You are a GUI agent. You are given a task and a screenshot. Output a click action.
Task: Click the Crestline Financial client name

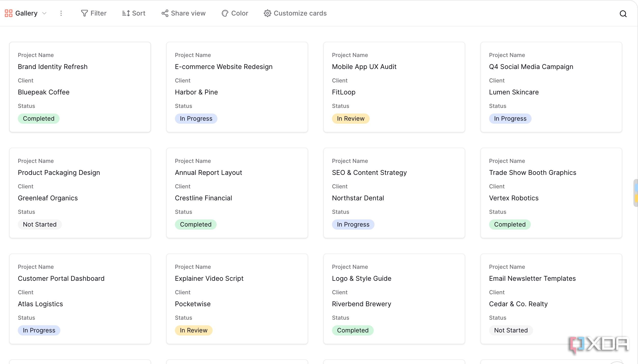pos(203,198)
